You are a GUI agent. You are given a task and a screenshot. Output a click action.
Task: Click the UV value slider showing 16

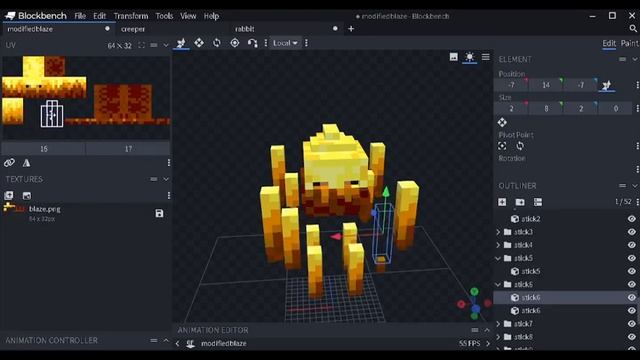(44, 149)
